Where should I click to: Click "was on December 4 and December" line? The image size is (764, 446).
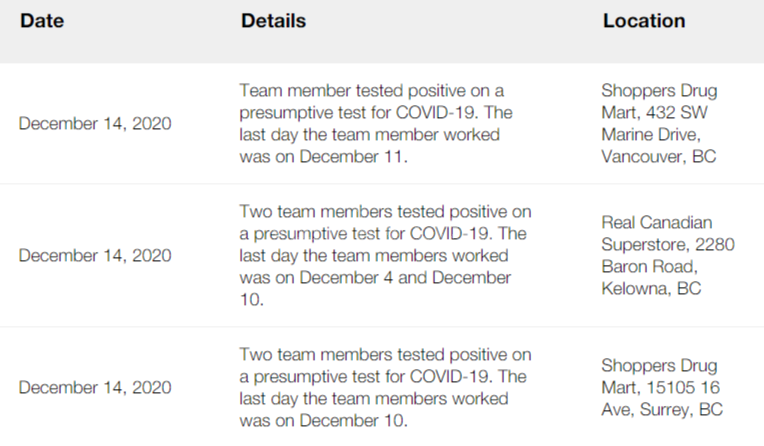click(375, 277)
